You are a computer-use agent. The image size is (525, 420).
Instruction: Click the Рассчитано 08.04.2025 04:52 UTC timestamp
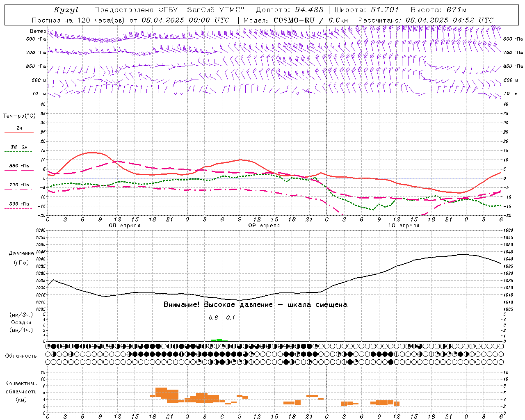pos(426,20)
